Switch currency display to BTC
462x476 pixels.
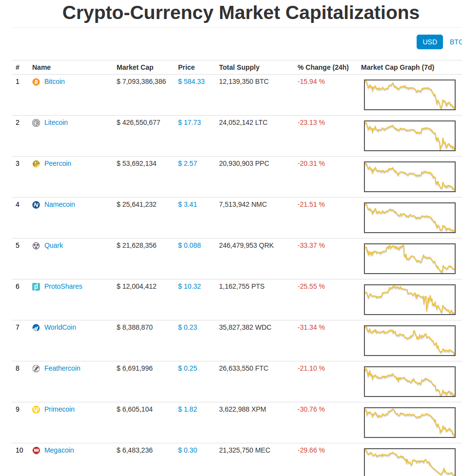point(456,42)
